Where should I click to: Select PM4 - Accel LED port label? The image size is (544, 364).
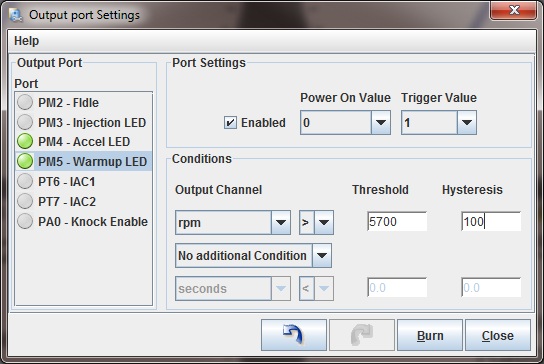pyautogui.click(x=84, y=142)
